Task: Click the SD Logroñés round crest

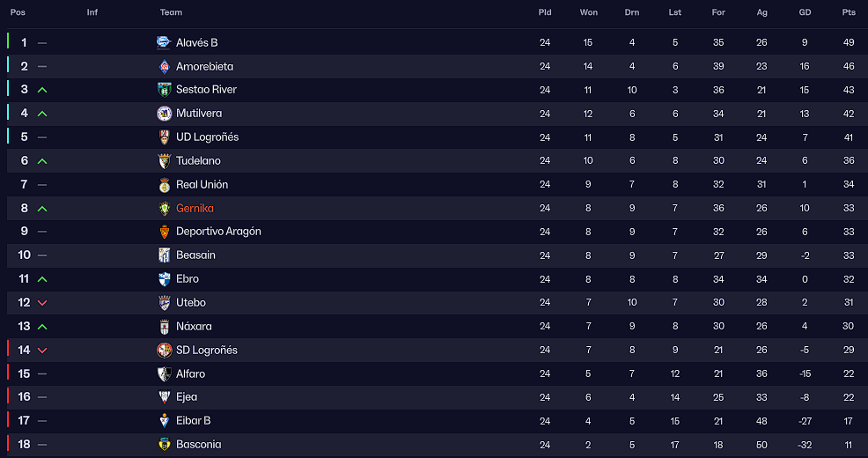Action: (164, 350)
